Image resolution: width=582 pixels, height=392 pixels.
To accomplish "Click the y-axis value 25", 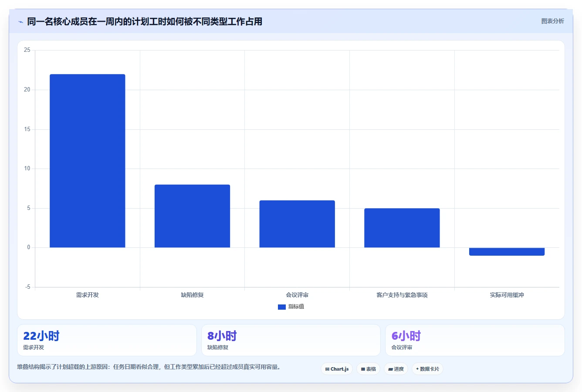I will (x=27, y=50).
